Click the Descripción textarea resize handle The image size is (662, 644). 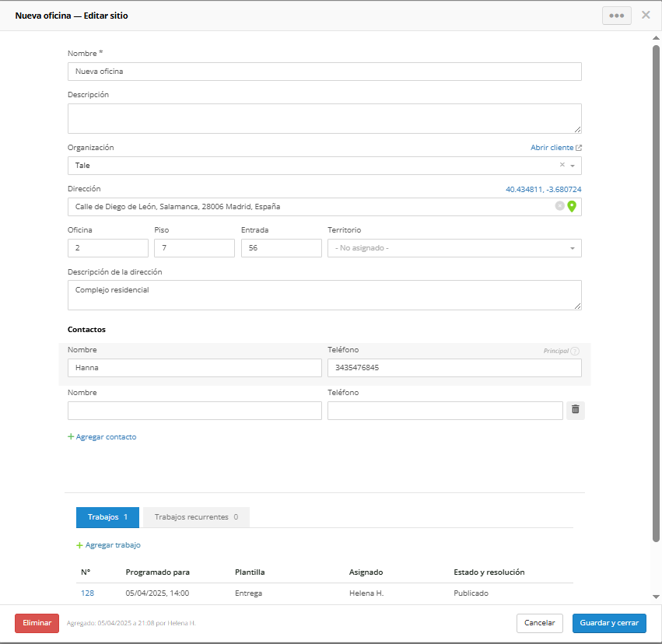click(x=577, y=130)
